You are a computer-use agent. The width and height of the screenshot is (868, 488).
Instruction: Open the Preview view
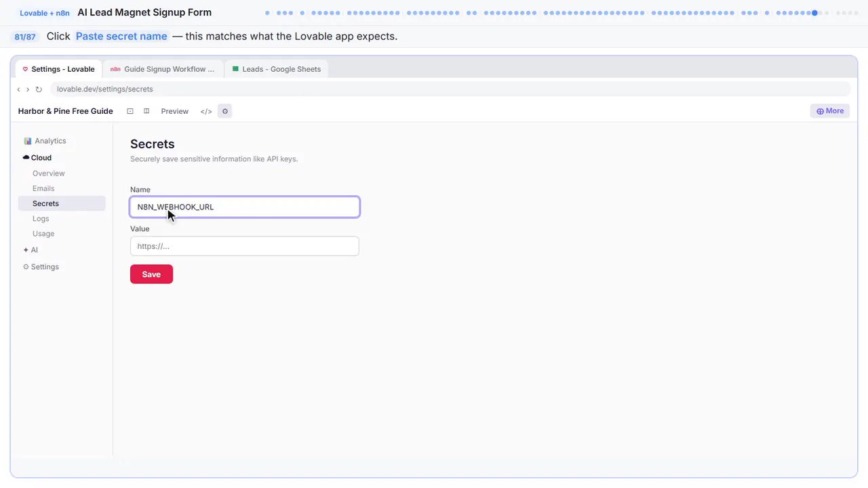tap(175, 111)
